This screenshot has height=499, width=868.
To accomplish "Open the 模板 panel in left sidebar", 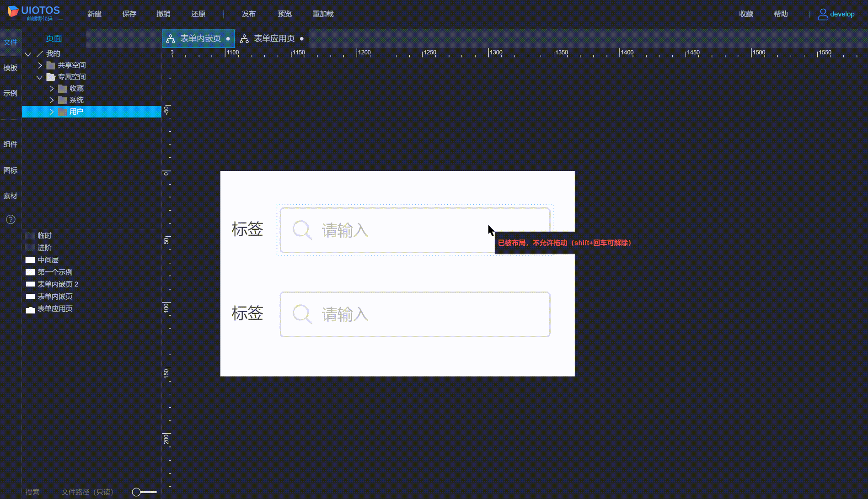I will pos(11,68).
